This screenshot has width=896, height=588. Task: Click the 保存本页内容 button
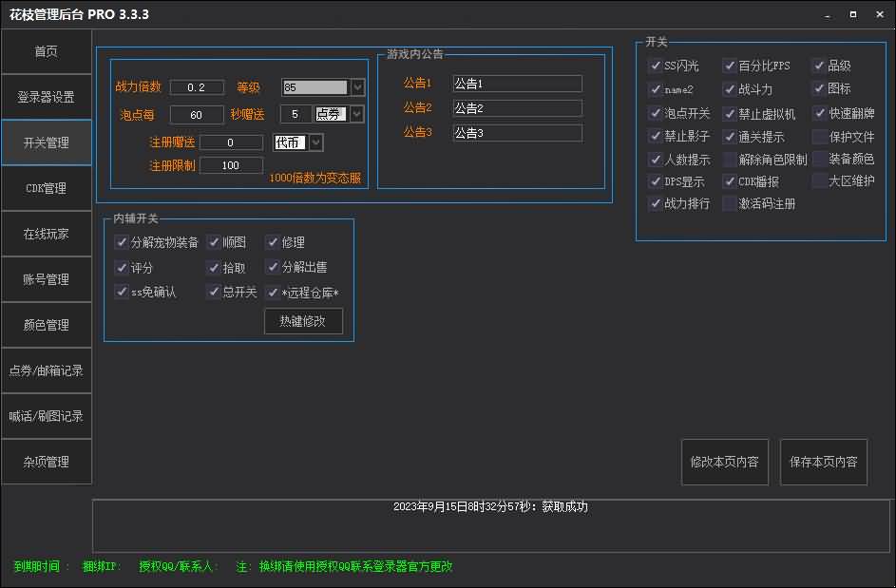[823, 462]
